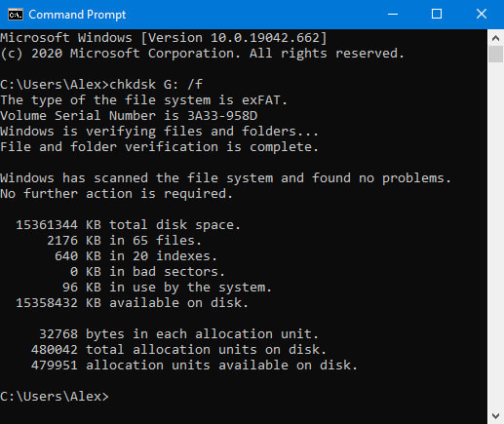The width and height of the screenshot is (504, 424).
Task: Click the scrollbar down arrow
Action: click(x=495, y=415)
